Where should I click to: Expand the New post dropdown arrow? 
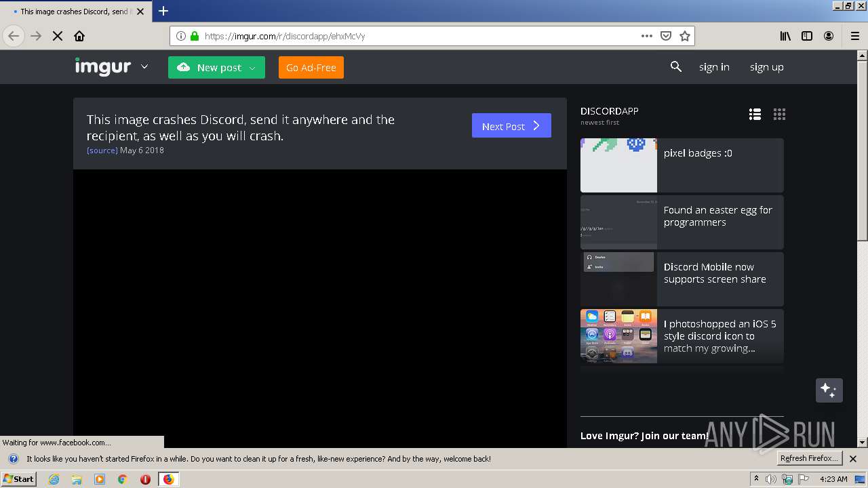pyautogui.click(x=252, y=68)
